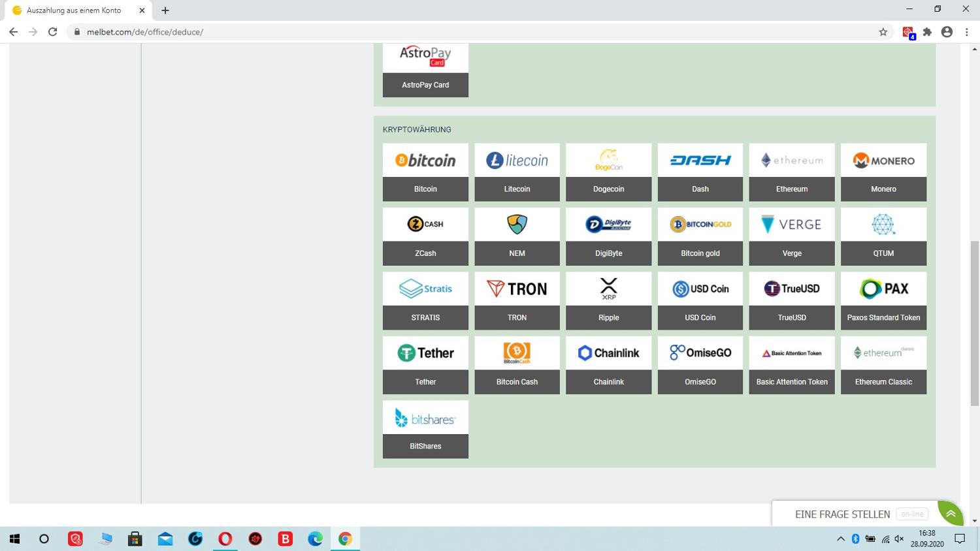Choose the Chainlink logo
980x551 pixels.
(608, 353)
